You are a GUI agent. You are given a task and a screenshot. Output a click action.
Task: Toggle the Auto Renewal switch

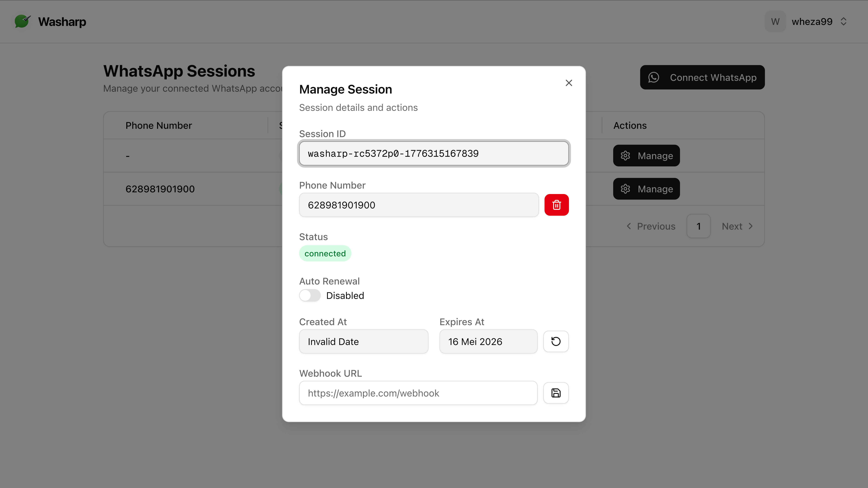310,295
